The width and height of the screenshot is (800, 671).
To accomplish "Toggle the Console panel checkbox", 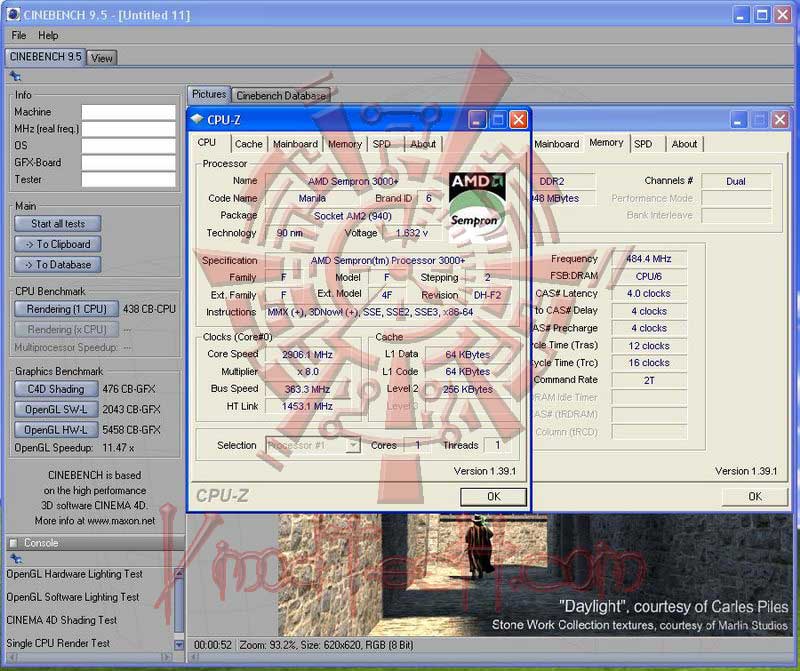I will tap(14, 543).
